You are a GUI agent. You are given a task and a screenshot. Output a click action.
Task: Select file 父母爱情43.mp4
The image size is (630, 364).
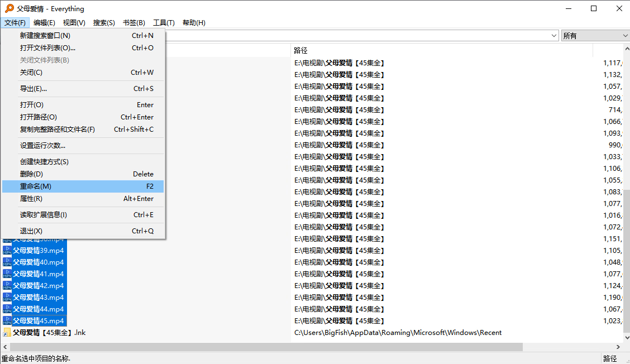pyautogui.click(x=38, y=297)
